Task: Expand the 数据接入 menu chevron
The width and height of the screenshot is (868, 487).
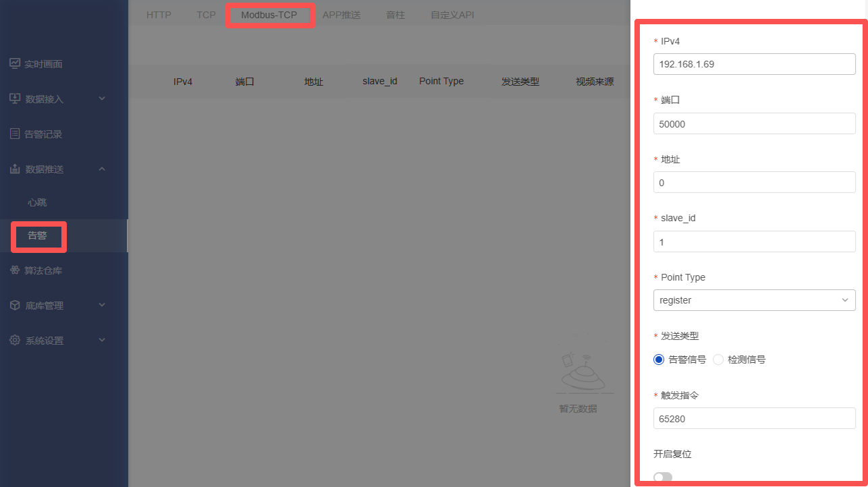Action: [x=102, y=98]
